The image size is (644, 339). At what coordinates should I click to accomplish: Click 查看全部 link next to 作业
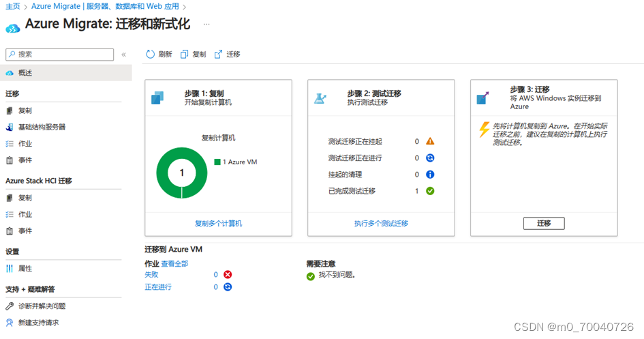174,264
